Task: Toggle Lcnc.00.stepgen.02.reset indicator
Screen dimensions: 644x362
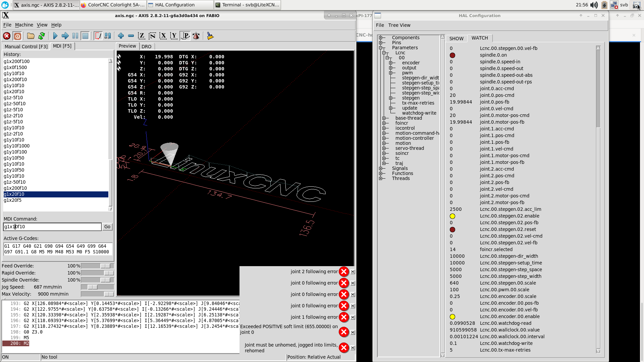Action: [x=452, y=230]
